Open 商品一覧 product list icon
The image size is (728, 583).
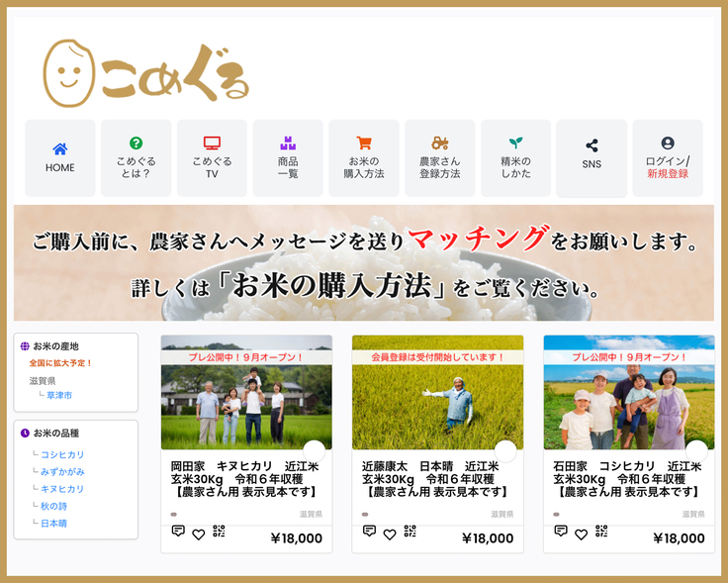pos(288,144)
